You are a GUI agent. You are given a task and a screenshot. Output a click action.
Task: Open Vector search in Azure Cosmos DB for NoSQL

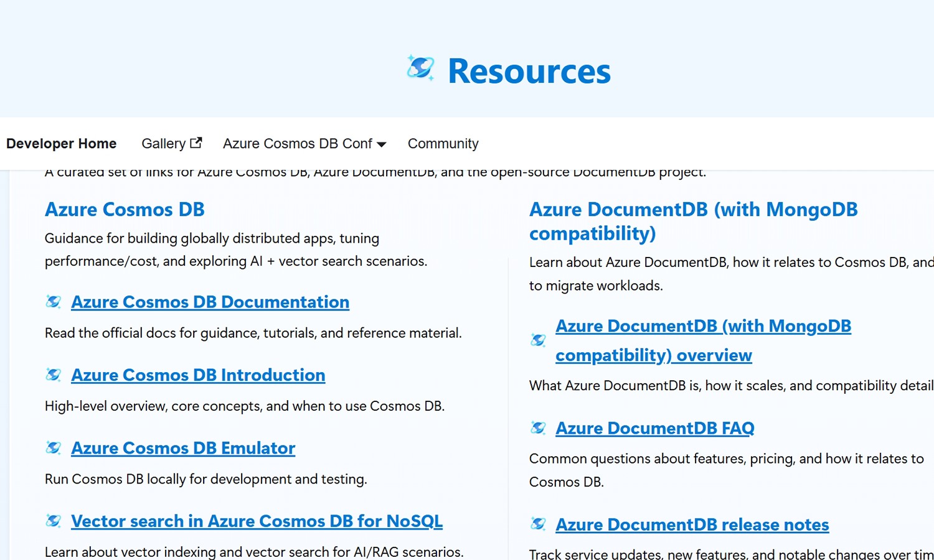pos(257,521)
